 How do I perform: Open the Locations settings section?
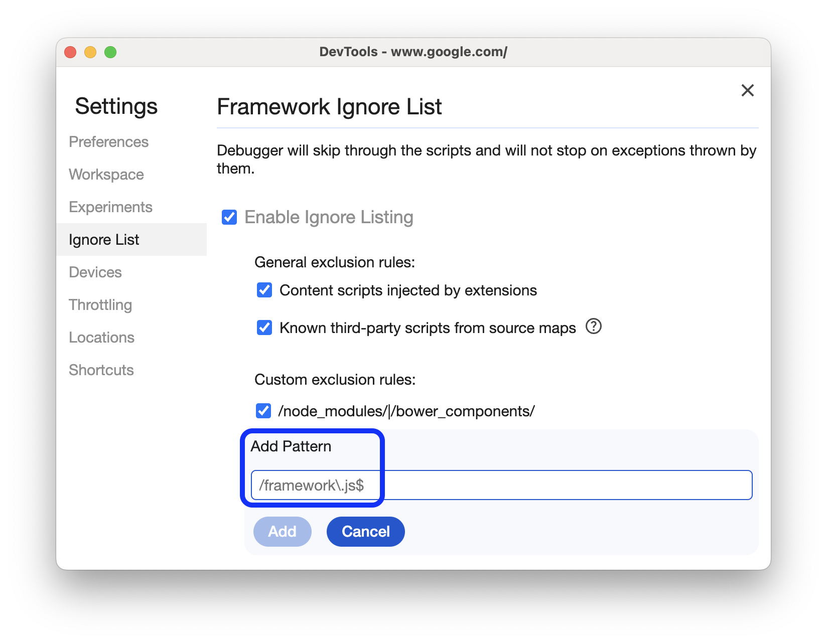point(101,337)
